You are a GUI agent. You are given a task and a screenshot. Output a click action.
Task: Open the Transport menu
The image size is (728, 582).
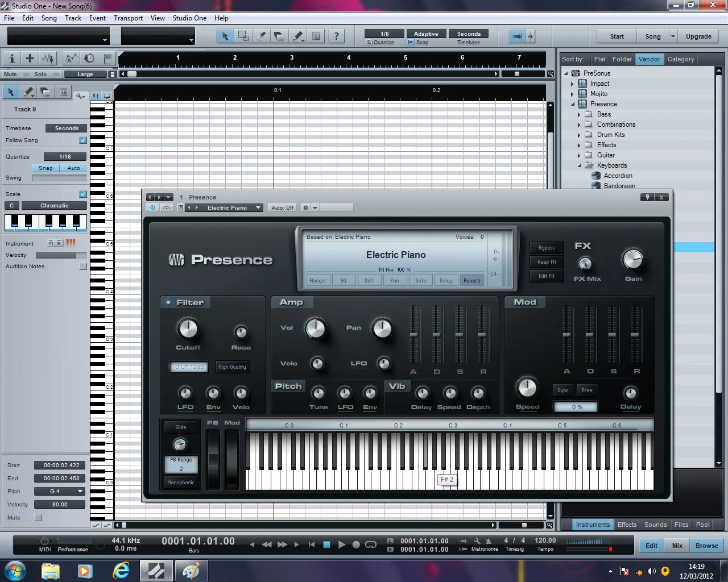pos(128,18)
